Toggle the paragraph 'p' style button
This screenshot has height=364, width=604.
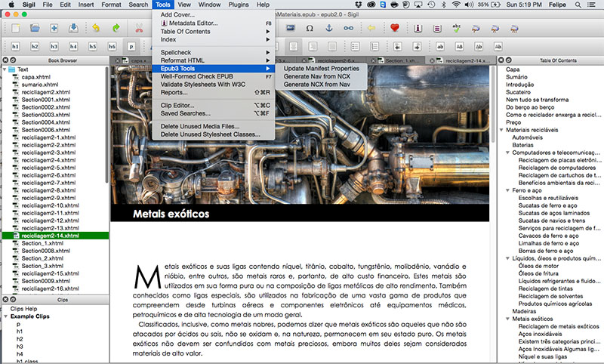pyautogui.click(x=132, y=46)
